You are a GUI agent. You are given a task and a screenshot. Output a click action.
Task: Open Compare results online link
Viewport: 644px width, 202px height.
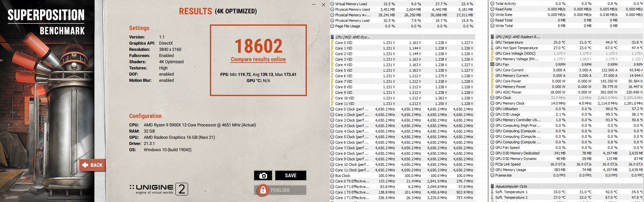point(258,59)
